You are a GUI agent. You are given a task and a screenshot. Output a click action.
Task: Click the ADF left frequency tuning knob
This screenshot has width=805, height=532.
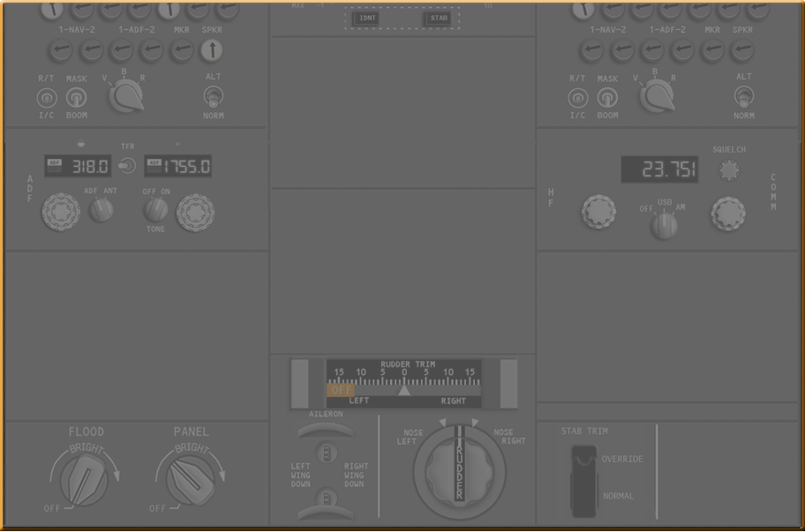click(61, 212)
